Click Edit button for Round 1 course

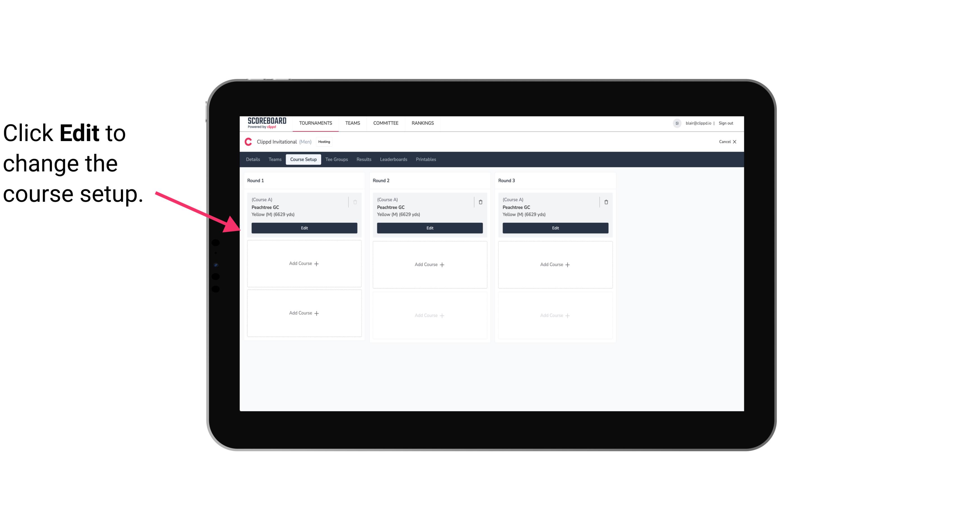[x=304, y=227]
